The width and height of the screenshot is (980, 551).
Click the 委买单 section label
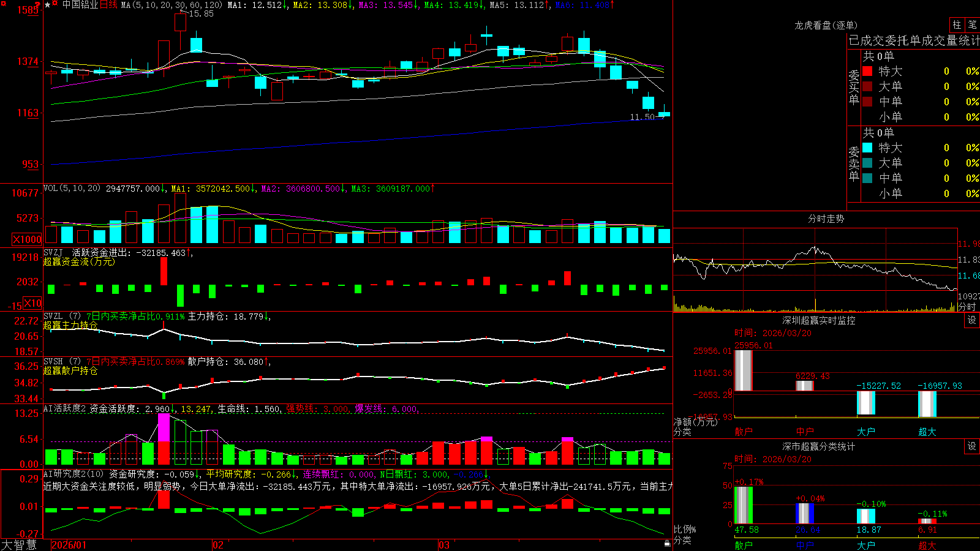854,87
